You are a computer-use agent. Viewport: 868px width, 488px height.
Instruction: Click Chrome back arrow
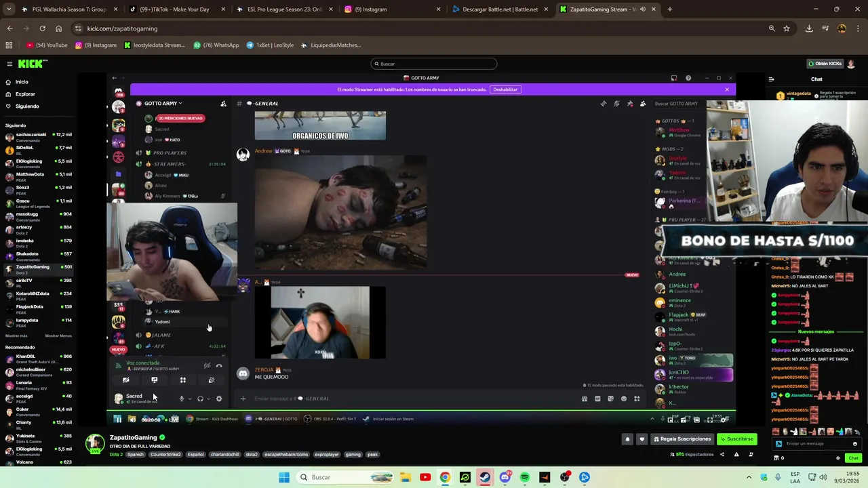[9, 28]
